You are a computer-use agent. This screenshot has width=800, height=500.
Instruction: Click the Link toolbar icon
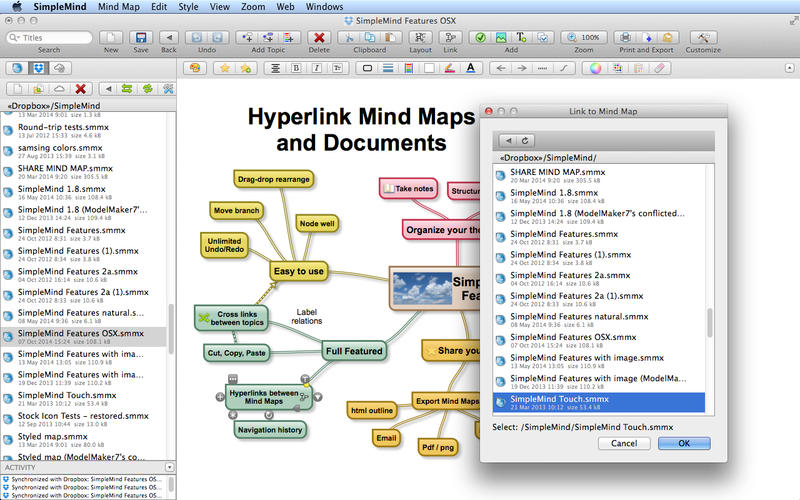449,38
